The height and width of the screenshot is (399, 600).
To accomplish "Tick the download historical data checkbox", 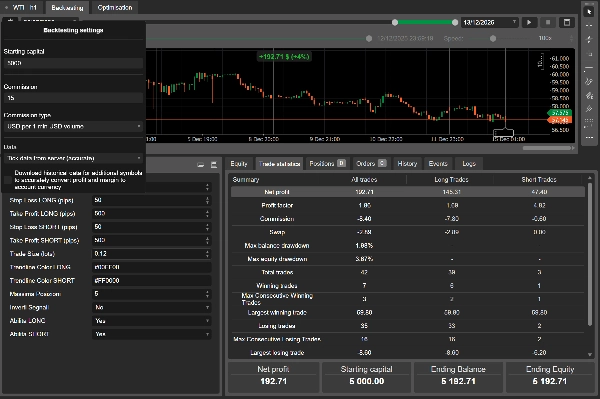I will 8,180.
